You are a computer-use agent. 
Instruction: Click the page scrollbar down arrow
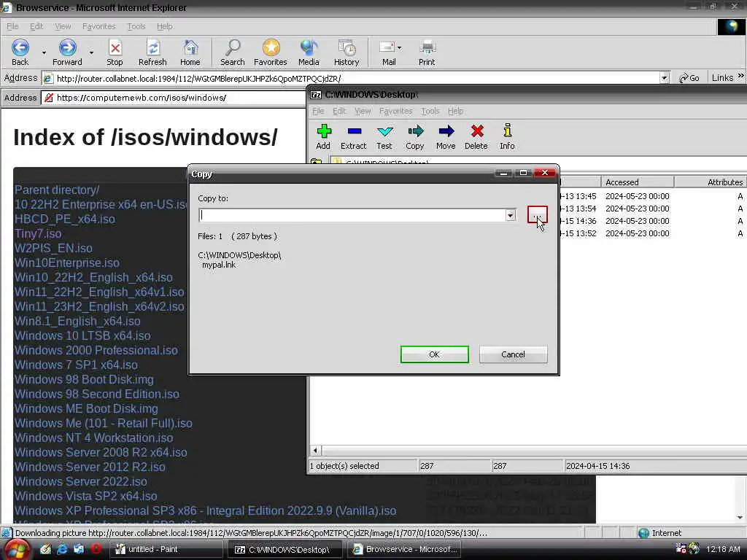coord(740,517)
